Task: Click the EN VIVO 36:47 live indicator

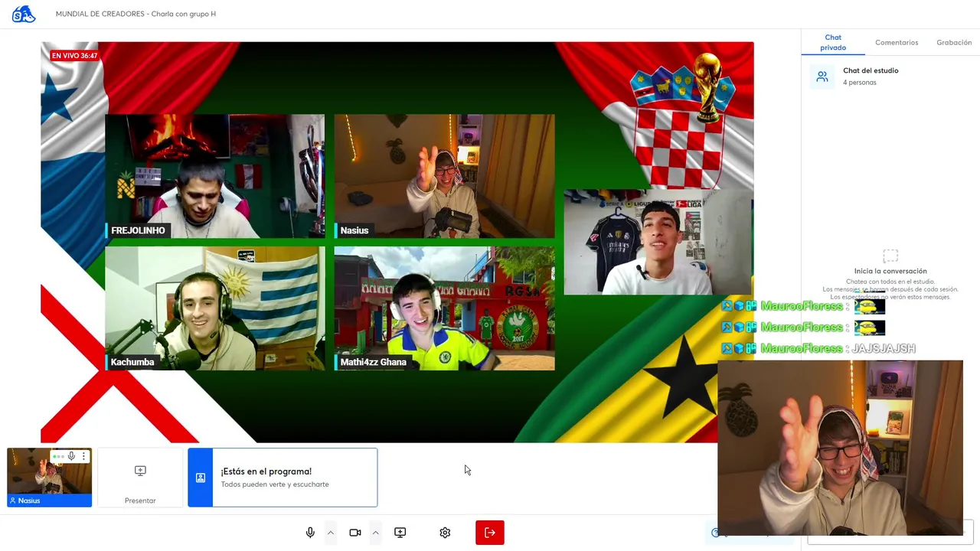Action: pyautogui.click(x=74, y=56)
